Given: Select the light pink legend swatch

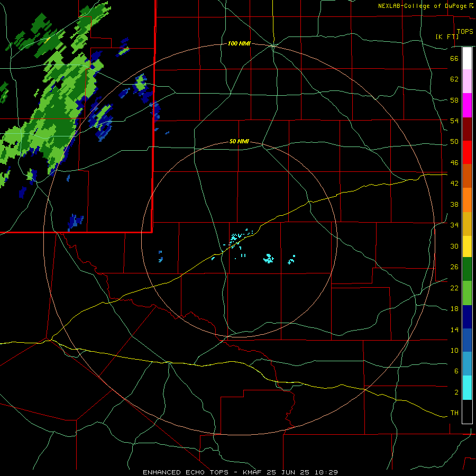Looking at the screenshot, I should click(x=467, y=81).
